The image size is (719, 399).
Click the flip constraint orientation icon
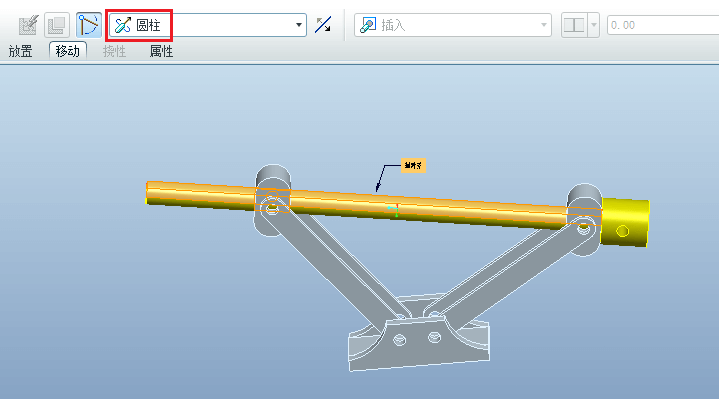coord(323,25)
